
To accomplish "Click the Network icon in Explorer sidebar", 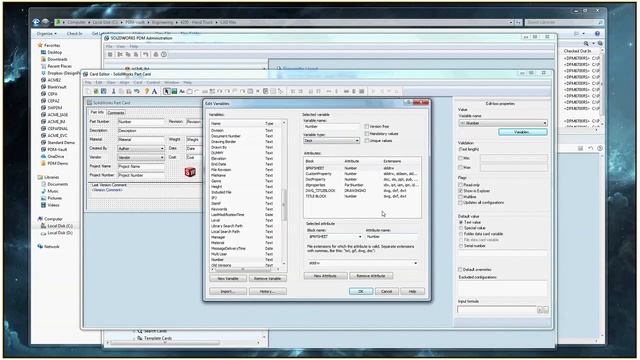I will tap(40, 247).
